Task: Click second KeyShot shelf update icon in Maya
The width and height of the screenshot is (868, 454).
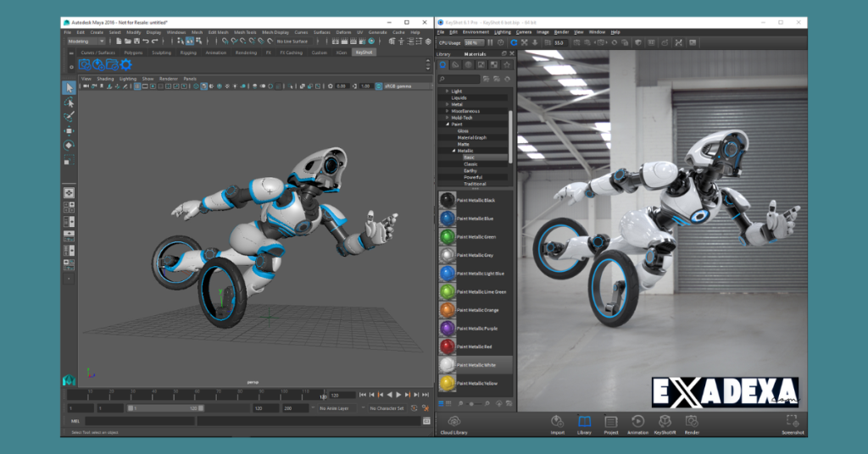Action: (x=98, y=64)
